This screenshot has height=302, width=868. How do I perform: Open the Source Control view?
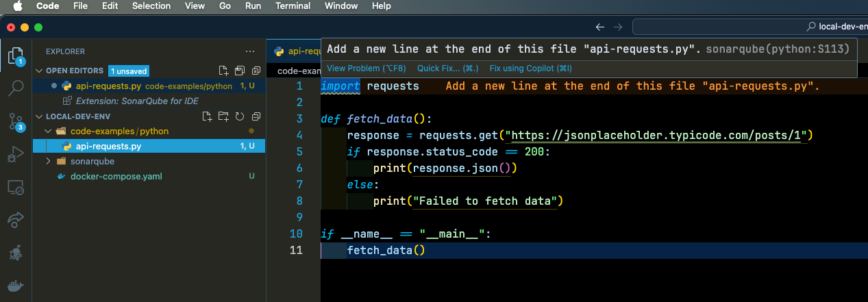16,122
